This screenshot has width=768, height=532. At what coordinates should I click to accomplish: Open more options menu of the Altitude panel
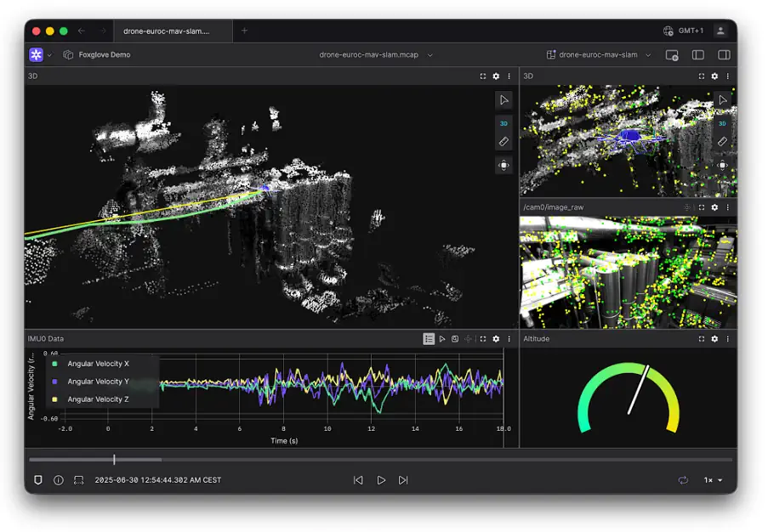click(728, 338)
